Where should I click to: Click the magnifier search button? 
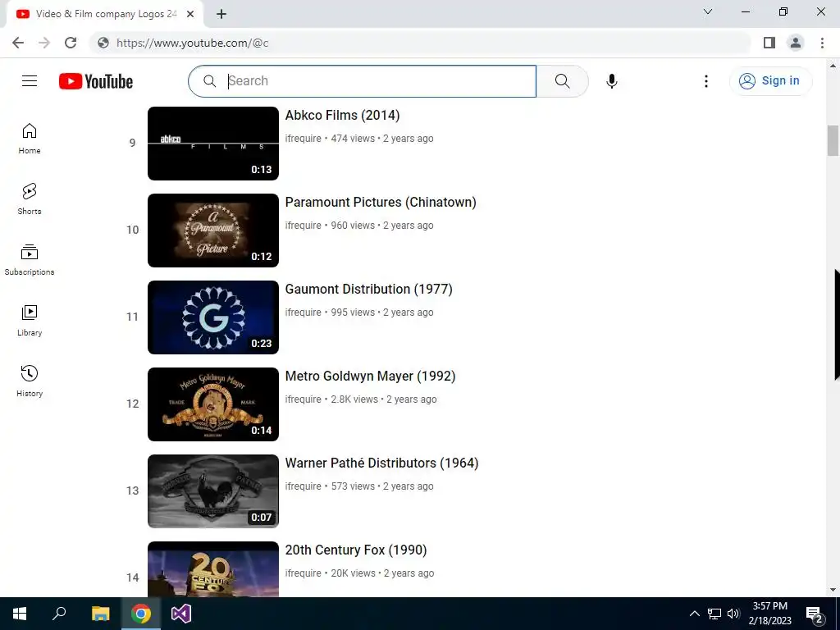coord(562,81)
